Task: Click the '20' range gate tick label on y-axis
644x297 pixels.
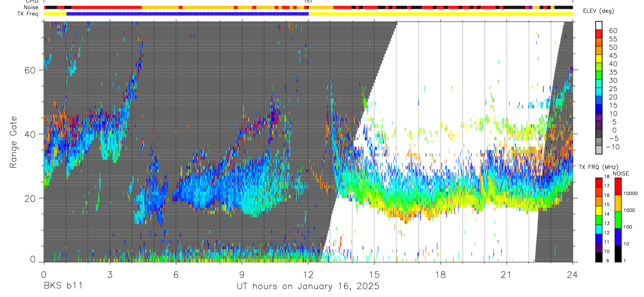Action: pyautogui.click(x=30, y=198)
